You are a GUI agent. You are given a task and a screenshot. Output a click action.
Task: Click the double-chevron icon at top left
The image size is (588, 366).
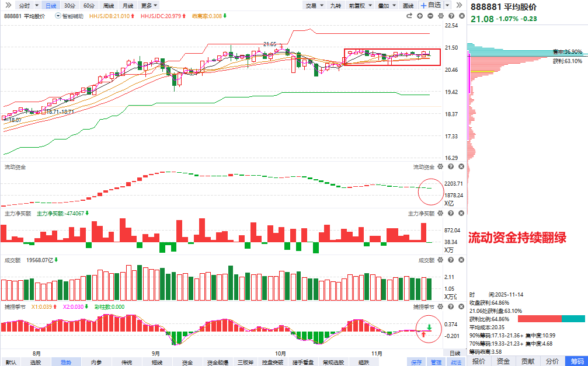pos(7,5)
